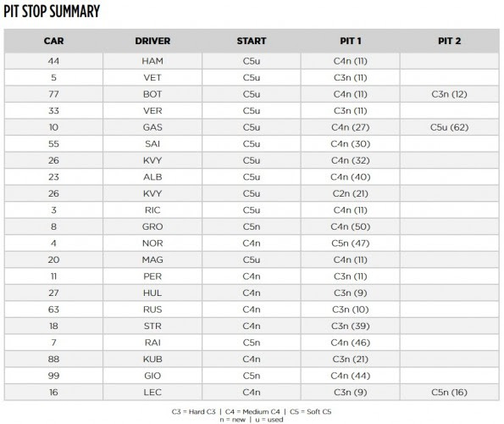Viewport: 504px width, 424px height.
Task: Select the ALB driver cell
Action: point(152,177)
